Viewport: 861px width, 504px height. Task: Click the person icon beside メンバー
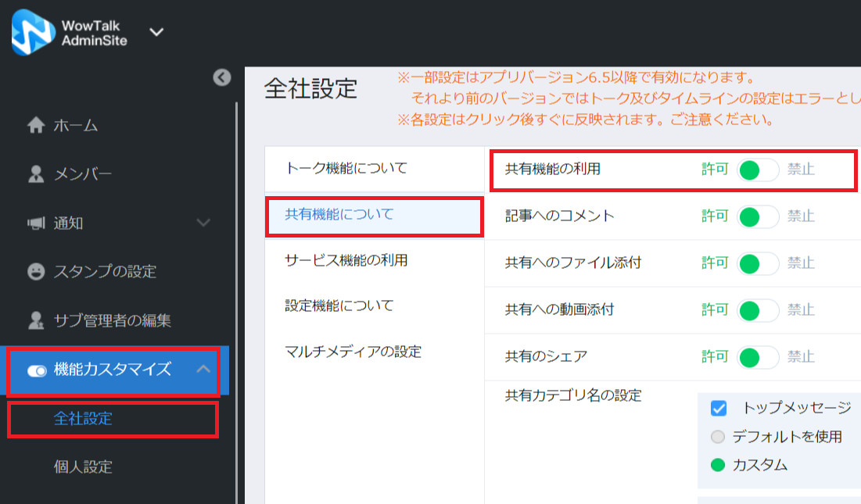pos(36,174)
